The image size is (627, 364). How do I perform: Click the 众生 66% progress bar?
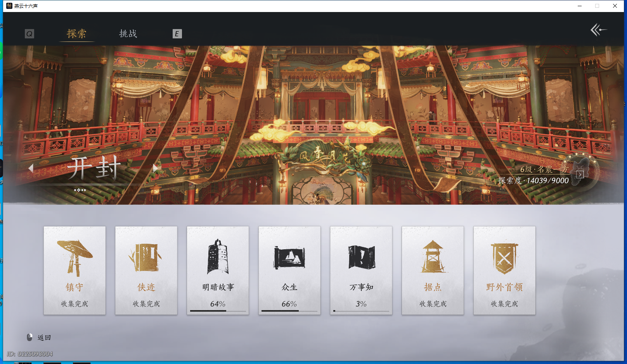tap(289, 311)
